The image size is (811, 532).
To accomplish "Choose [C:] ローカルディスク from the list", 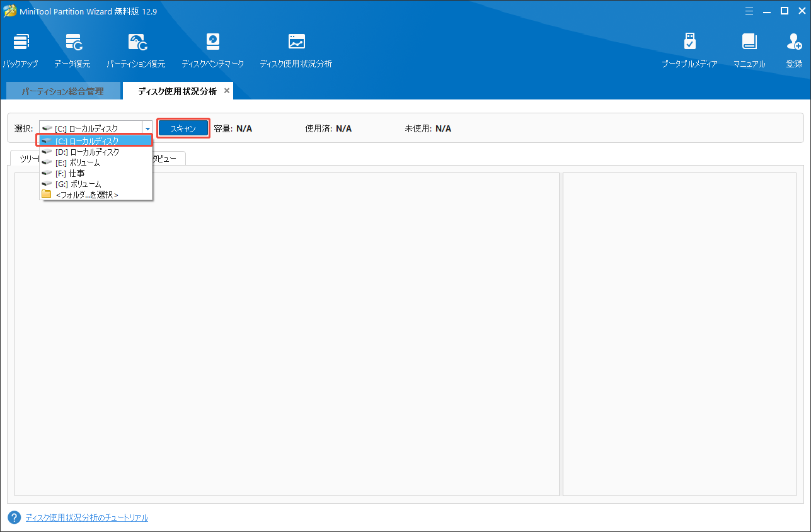I will click(x=95, y=141).
